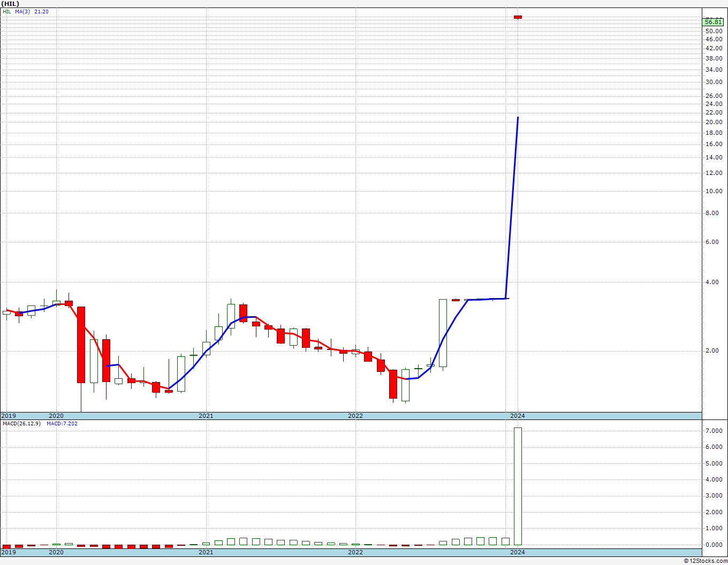Click the 5.000 MACD axis label

coord(714,464)
